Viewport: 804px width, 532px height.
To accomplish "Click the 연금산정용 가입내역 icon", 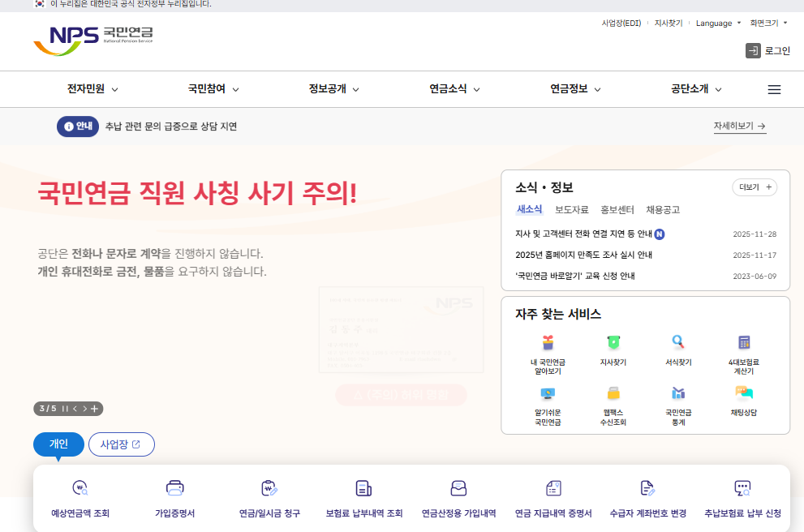I will 458,488.
